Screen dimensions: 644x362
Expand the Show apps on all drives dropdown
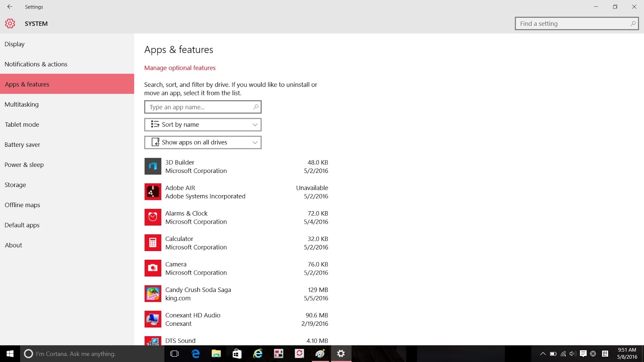pos(202,142)
